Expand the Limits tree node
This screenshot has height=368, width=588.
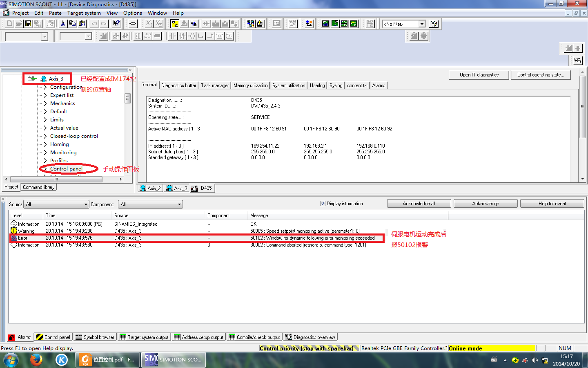click(x=45, y=120)
